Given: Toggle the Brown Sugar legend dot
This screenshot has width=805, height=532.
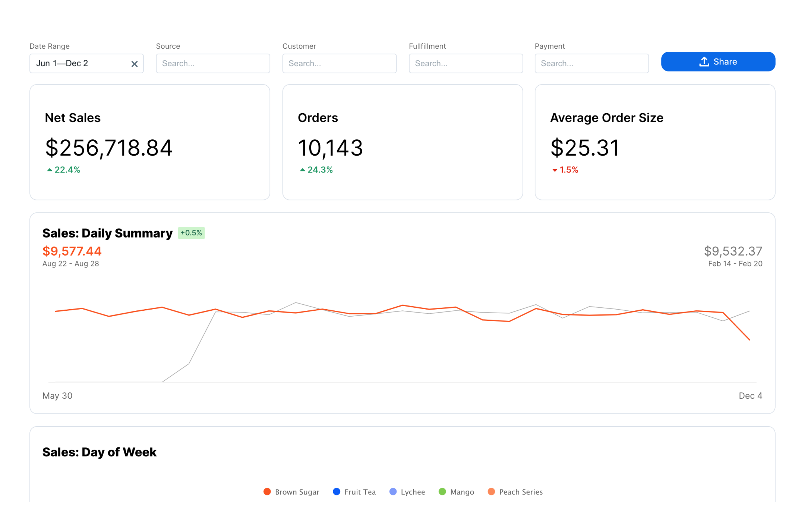Looking at the screenshot, I should point(267,491).
